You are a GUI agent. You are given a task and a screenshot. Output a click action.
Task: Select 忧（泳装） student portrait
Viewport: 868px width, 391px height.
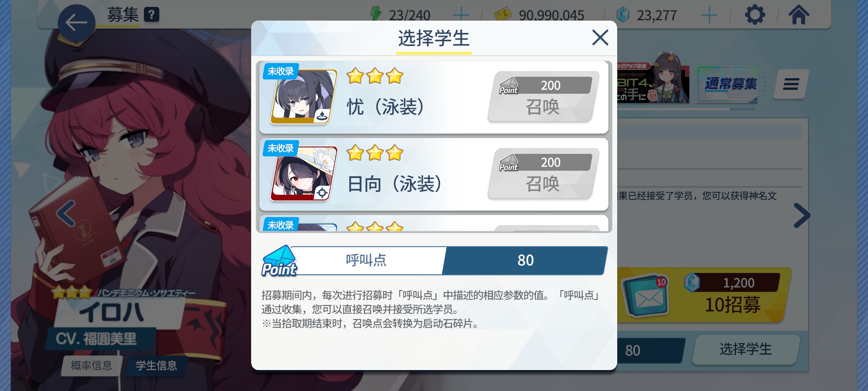(x=303, y=97)
